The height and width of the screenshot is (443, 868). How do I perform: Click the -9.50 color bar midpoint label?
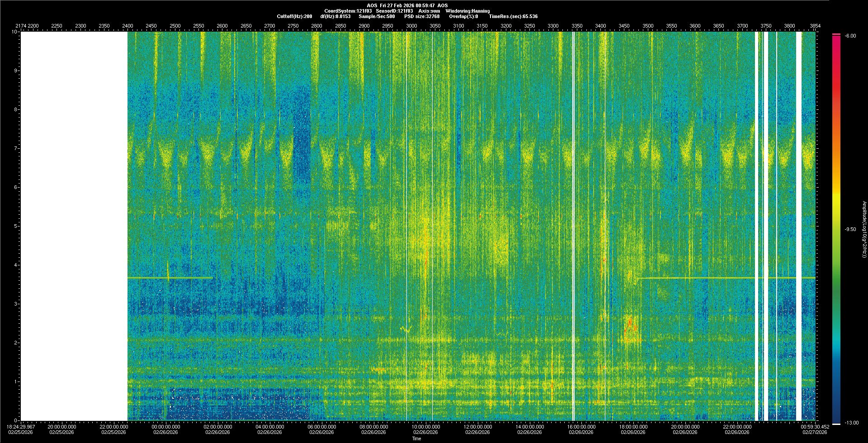click(x=850, y=229)
